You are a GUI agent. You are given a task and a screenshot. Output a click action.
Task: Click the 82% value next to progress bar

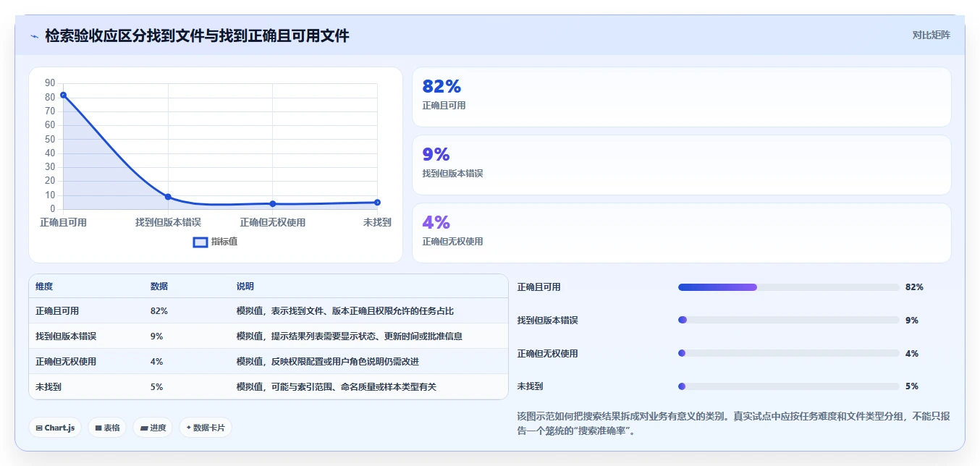[x=914, y=287]
